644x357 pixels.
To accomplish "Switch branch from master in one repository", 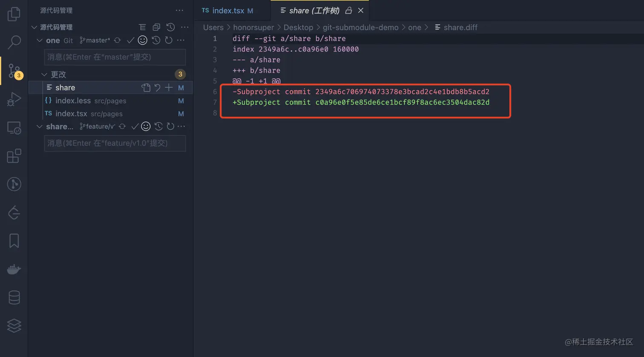I will (95, 40).
